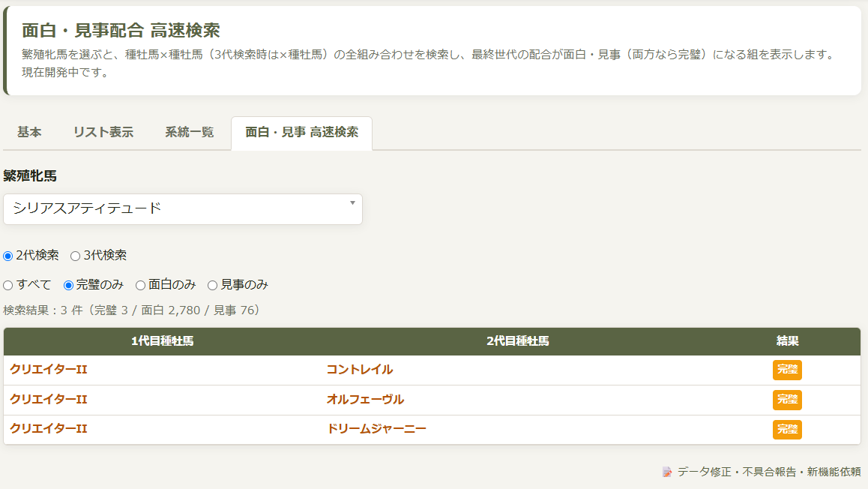Open the 基本 tab
This screenshot has height=489, width=868.
pyautogui.click(x=29, y=132)
